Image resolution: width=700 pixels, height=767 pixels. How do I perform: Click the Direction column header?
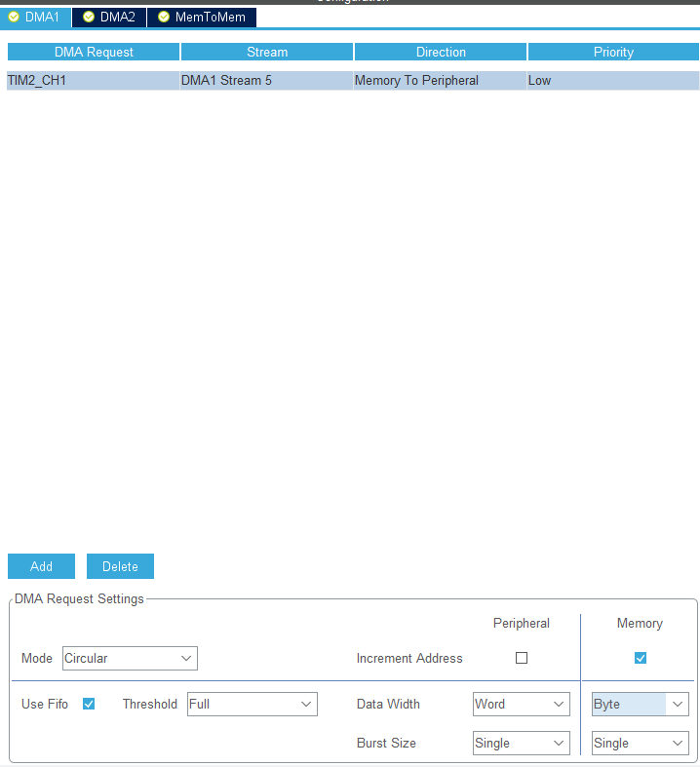click(x=441, y=52)
